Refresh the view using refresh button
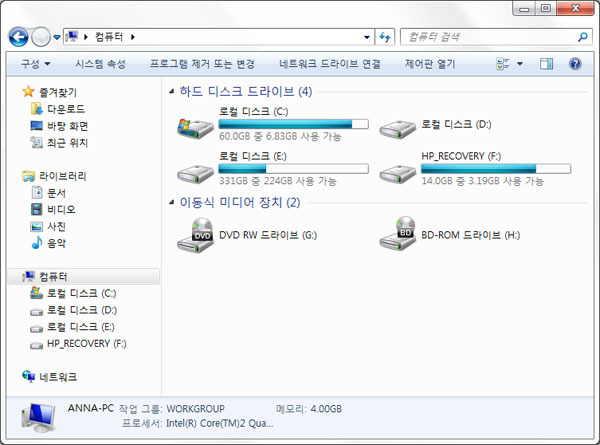Screen dimensions: 600x445 click(x=385, y=37)
